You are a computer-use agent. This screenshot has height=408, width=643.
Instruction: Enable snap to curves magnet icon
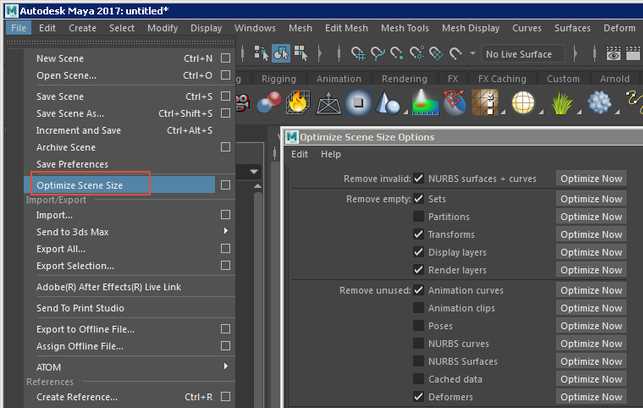click(x=377, y=54)
